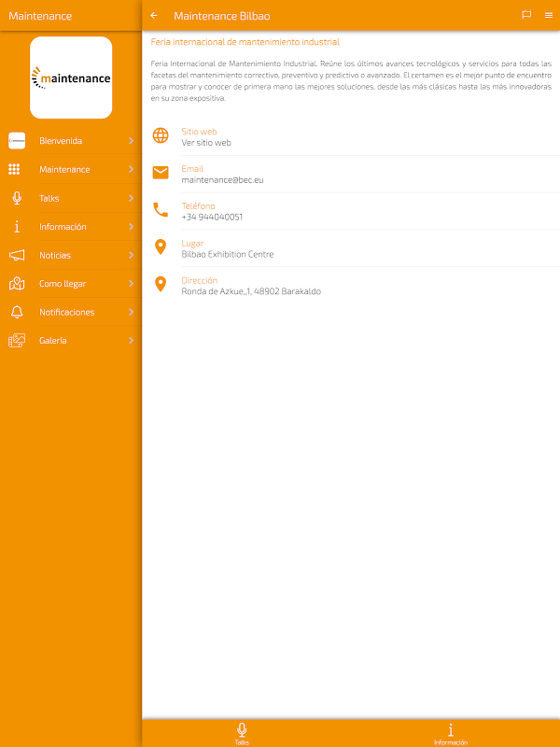Click the globe icon for Sitio web

pyautogui.click(x=161, y=135)
